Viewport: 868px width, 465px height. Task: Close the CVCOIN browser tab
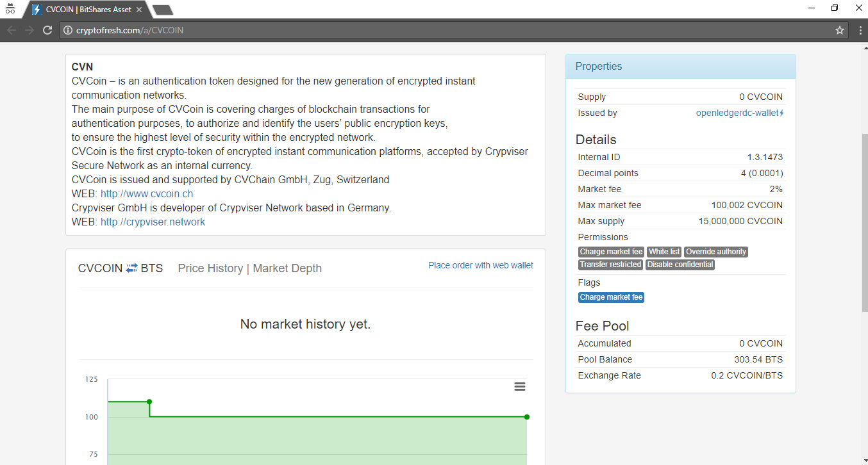[139, 10]
